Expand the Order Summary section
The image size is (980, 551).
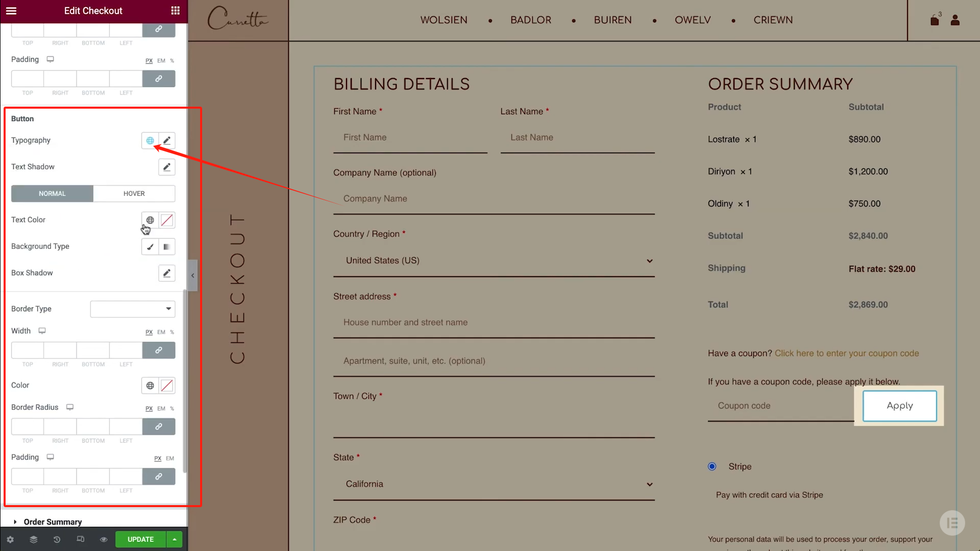[52, 521]
